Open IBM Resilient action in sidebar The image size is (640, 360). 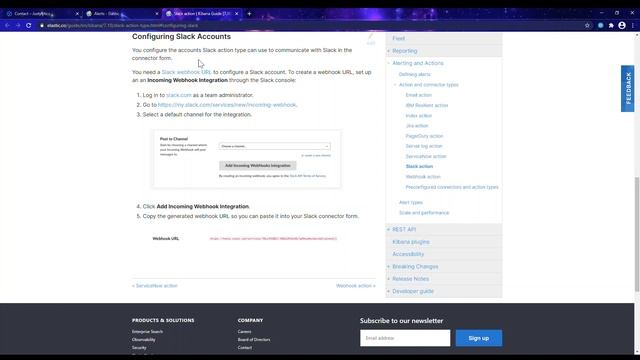tap(427, 105)
